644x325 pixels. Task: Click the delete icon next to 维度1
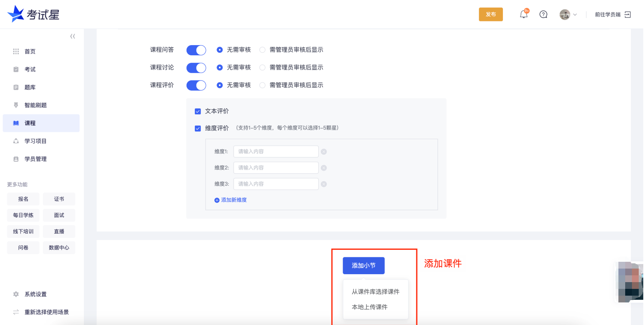point(324,152)
